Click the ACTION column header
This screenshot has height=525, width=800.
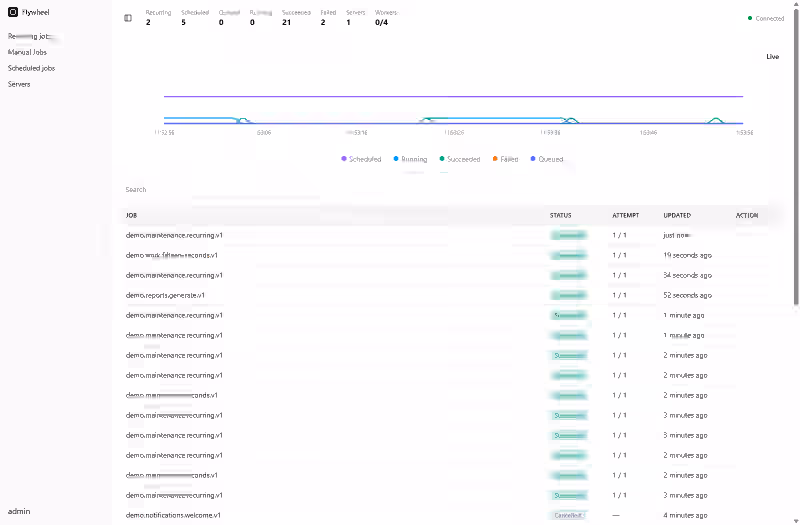click(x=747, y=215)
